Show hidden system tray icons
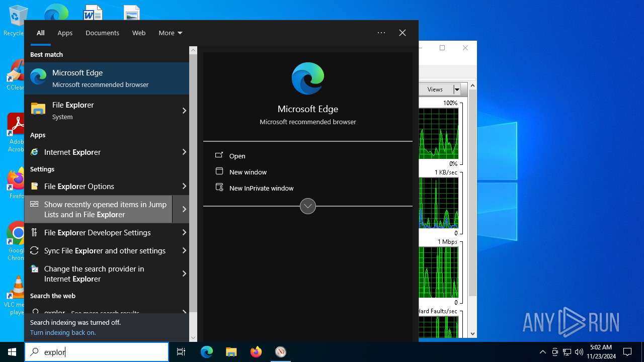 542,352
